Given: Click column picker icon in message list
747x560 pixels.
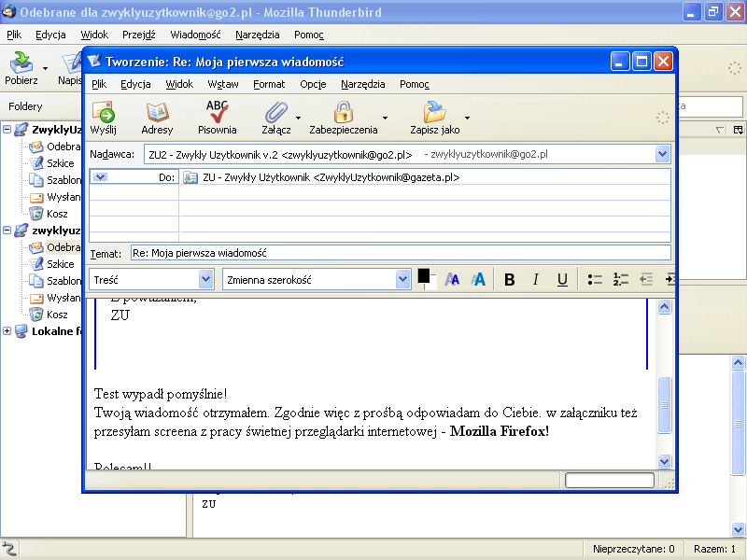Looking at the screenshot, I should 738,130.
